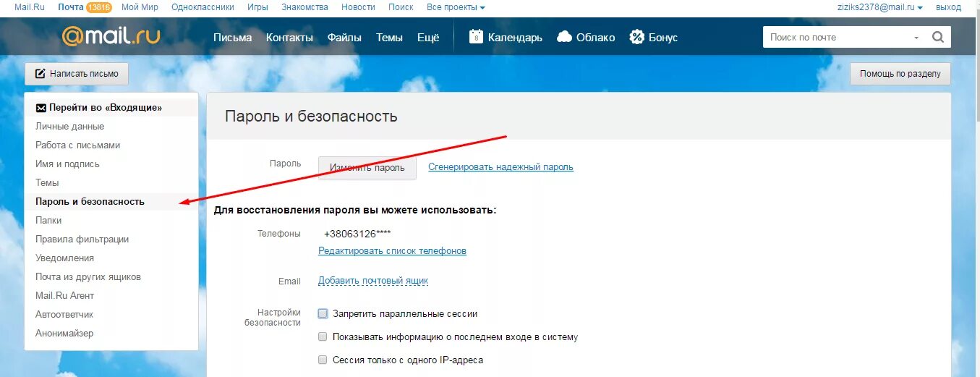Click the Cloud icon in header
This screenshot has width=980, height=377.
coord(564,38)
